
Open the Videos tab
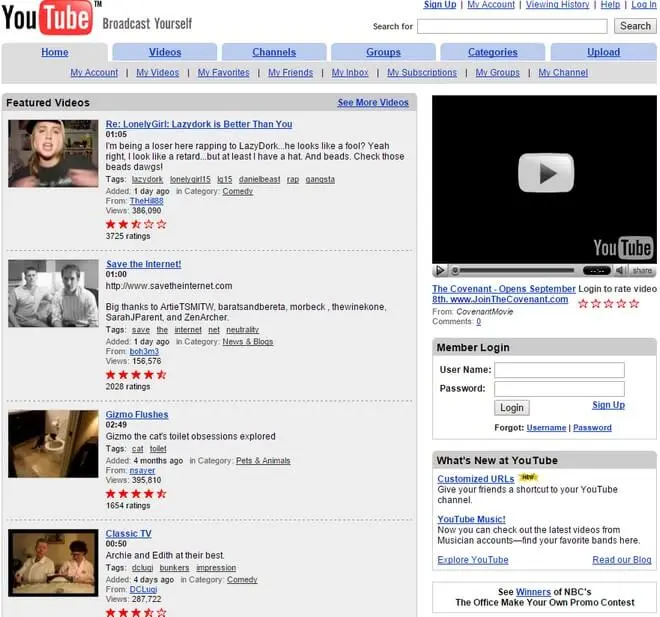[165, 52]
